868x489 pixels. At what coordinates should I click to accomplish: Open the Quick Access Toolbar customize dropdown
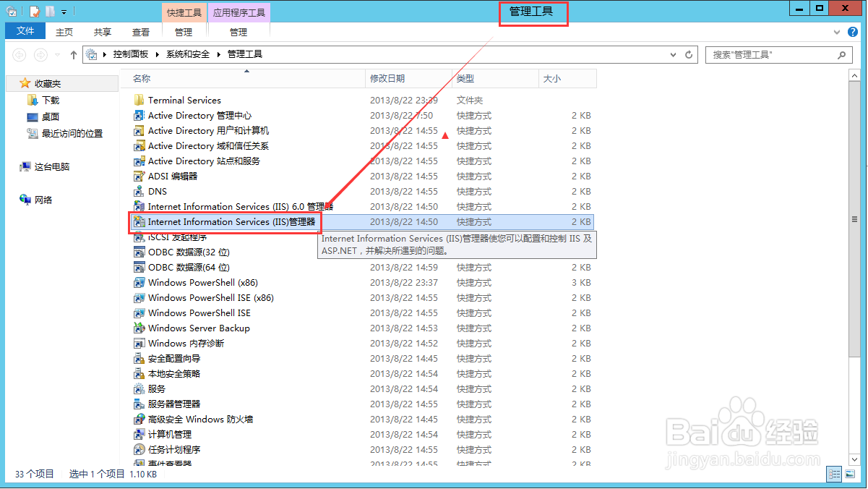64,12
